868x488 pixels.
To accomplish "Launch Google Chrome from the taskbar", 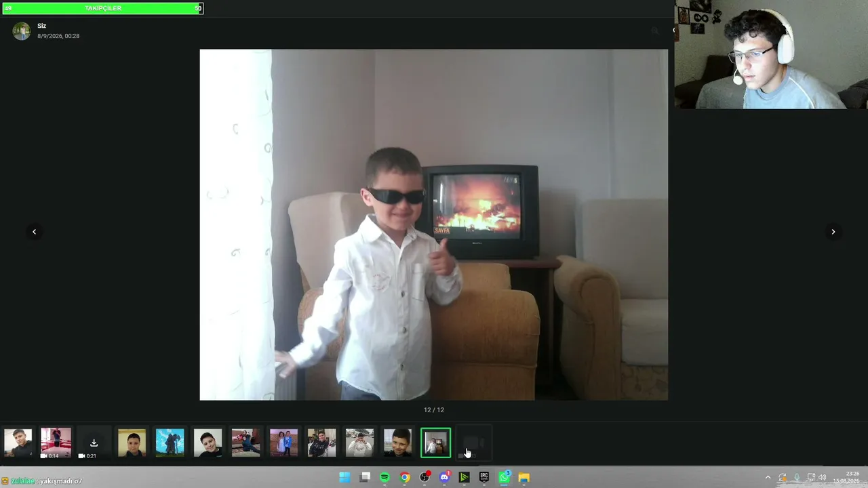I will click(405, 477).
